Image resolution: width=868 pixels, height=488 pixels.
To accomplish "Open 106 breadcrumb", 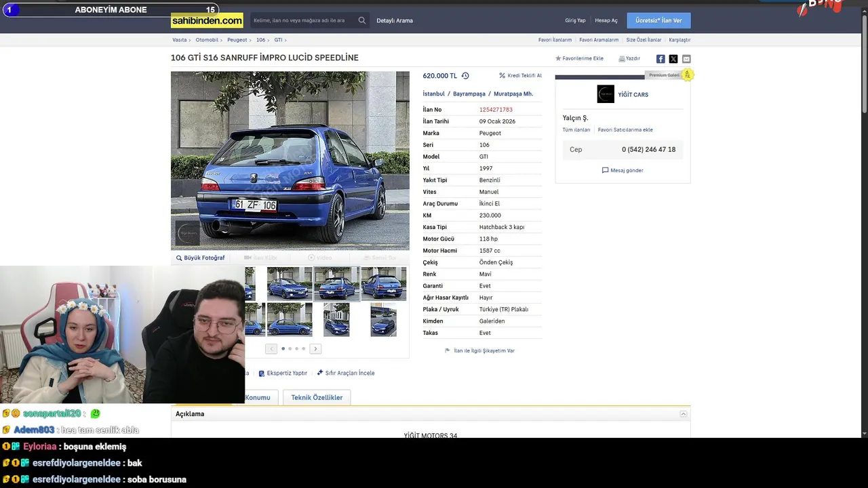I will [x=260, y=40].
